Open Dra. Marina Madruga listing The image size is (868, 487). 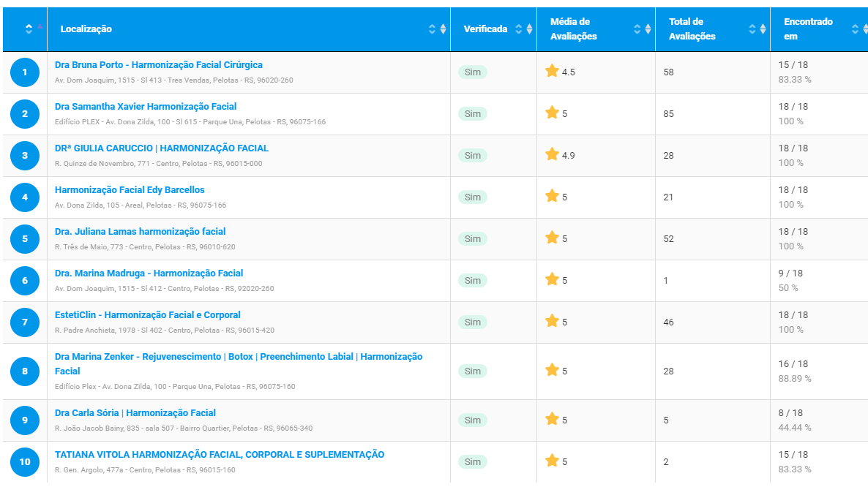(x=149, y=273)
